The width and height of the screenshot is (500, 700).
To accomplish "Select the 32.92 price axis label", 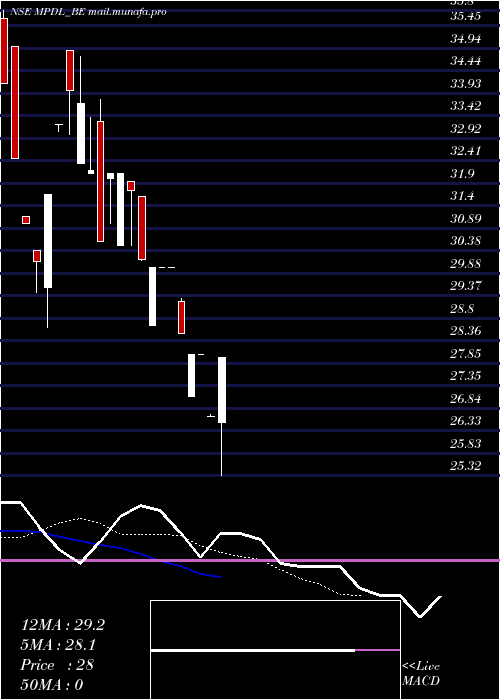I will click(x=466, y=129).
